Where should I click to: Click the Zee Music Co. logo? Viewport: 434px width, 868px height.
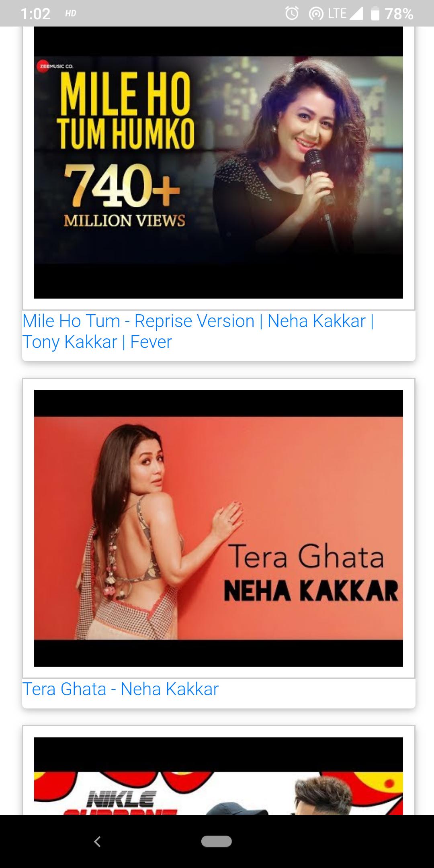[55, 66]
